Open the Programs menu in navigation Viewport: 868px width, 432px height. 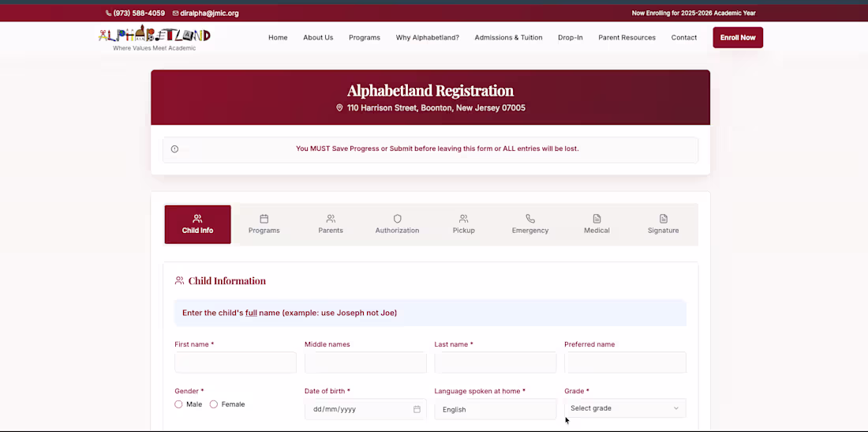(365, 38)
